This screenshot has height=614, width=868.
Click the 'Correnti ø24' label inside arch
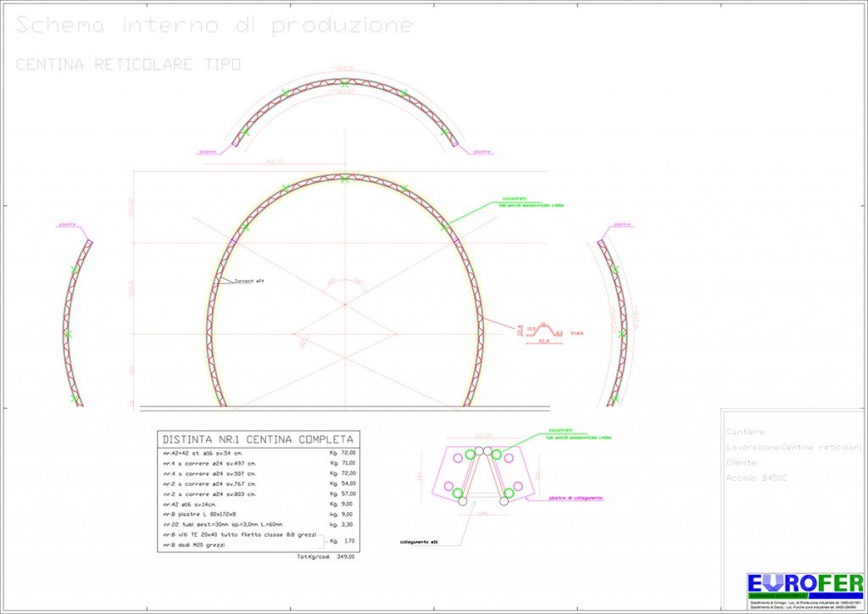click(x=238, y=281)
